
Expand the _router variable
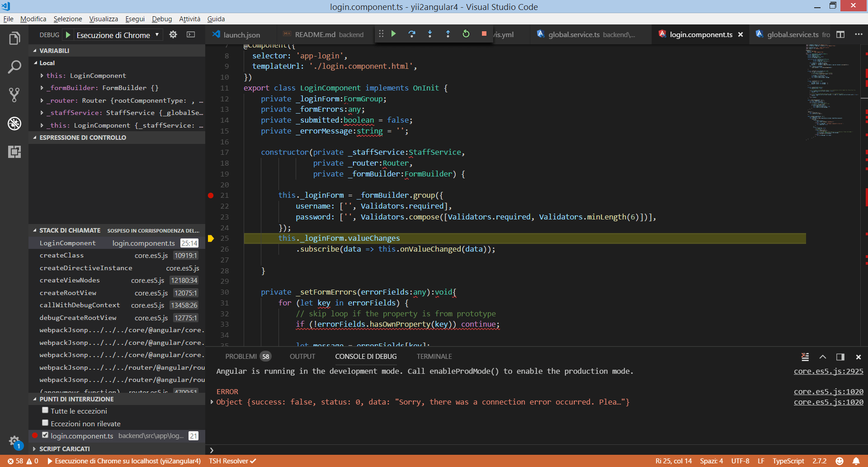42,100
